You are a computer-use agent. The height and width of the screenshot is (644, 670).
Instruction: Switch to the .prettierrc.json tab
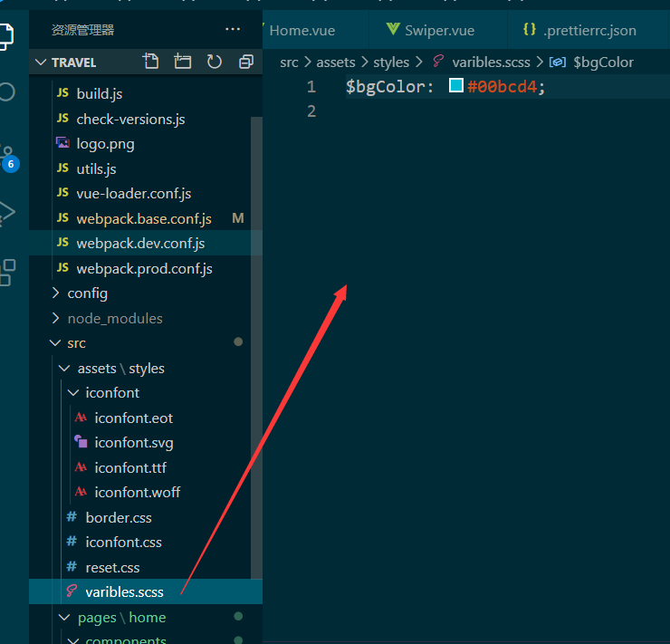(x=589, y=30)
